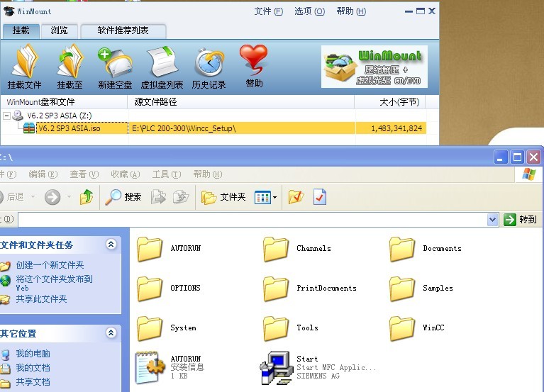Switch to the 浏览 tab
The image size is (544, 392).
click(59, 30)
